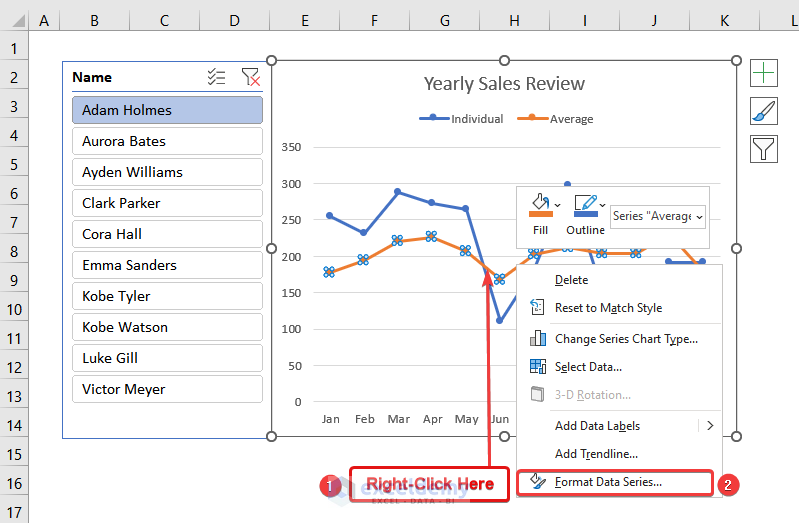Select column K header
Viewport: 799px width, 523px height.
(725, 21)
